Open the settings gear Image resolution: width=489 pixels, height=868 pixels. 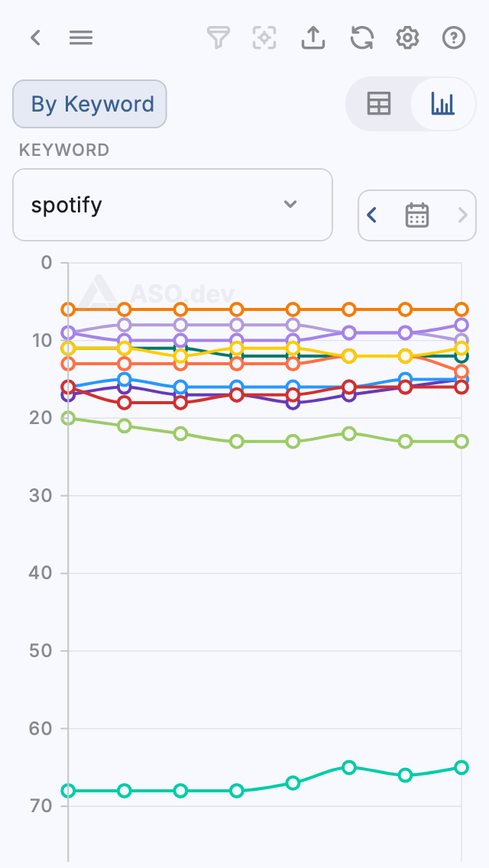(x=407, y=37)
